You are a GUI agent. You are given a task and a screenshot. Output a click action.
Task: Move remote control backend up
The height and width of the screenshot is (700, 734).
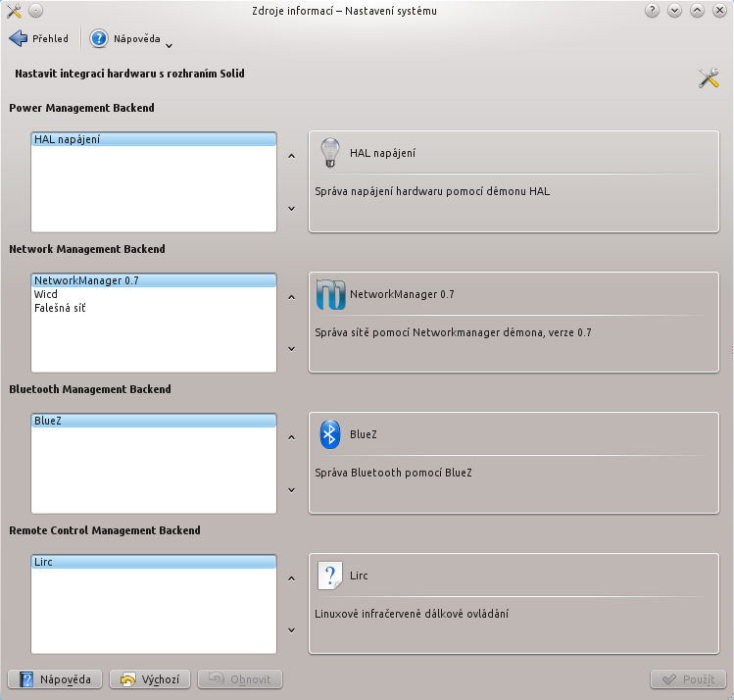point(292,578)
